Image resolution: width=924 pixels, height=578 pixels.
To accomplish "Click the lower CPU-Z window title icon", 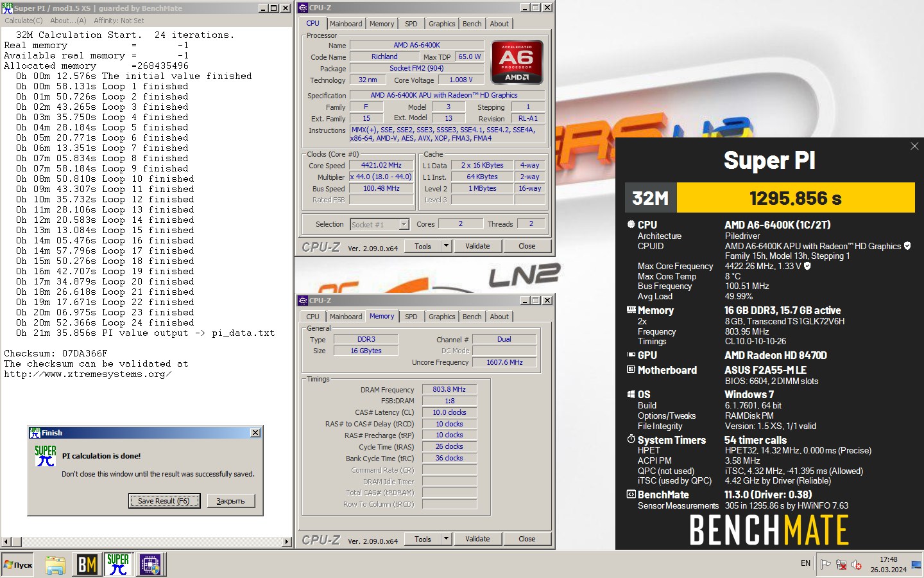I will coord(303,301).
